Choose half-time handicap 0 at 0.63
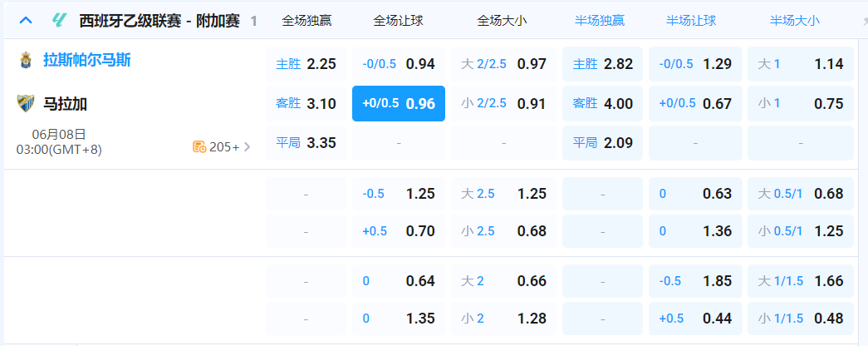 (x=695, y=194)
